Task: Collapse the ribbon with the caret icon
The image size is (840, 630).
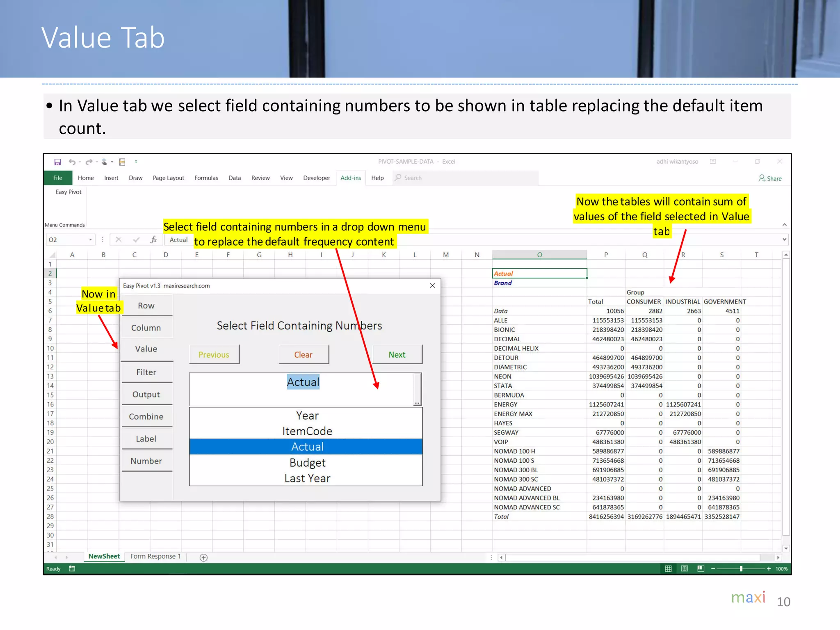Action: click(784, 225)
